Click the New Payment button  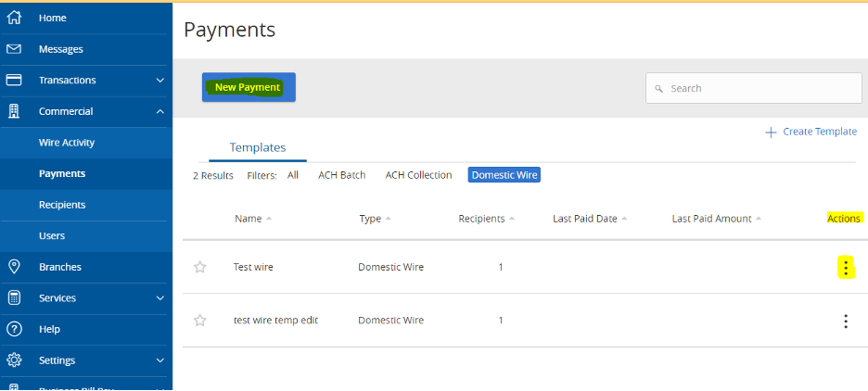[248, 87]
